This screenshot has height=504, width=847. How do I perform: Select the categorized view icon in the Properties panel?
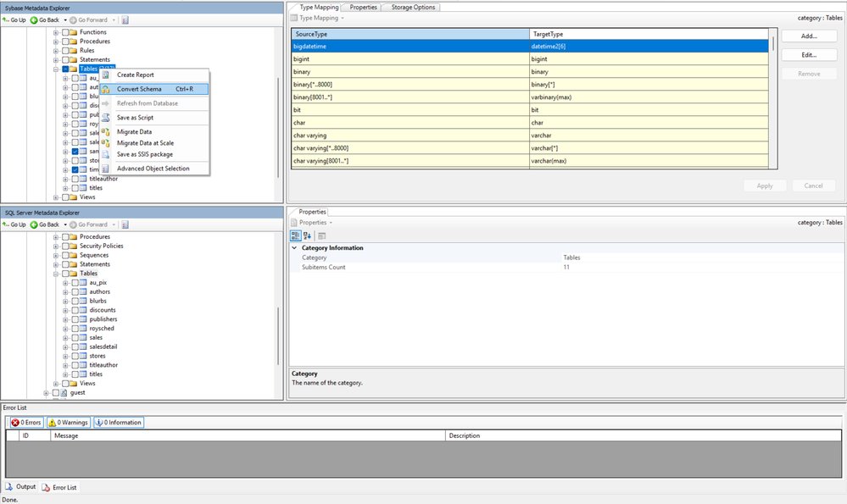coord(296,235)
